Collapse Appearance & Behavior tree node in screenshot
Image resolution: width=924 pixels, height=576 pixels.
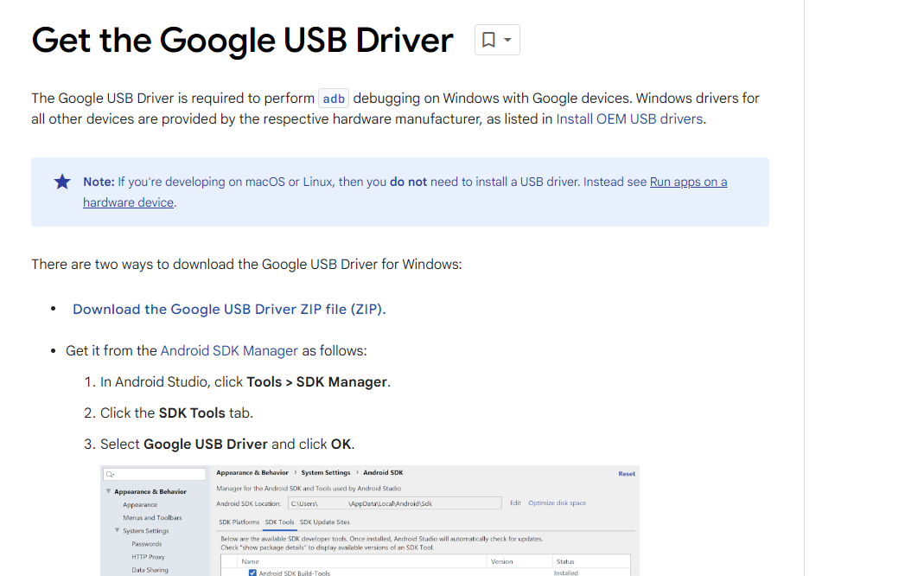[108, 491]
